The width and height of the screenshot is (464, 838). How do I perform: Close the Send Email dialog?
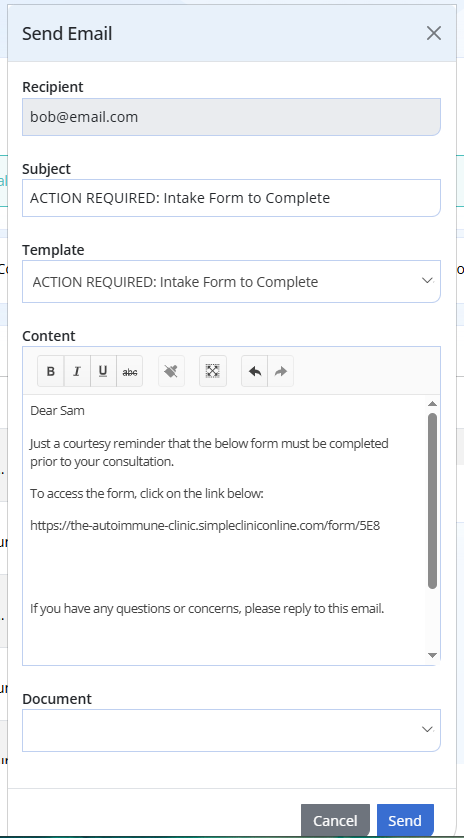tap(434, 33)
